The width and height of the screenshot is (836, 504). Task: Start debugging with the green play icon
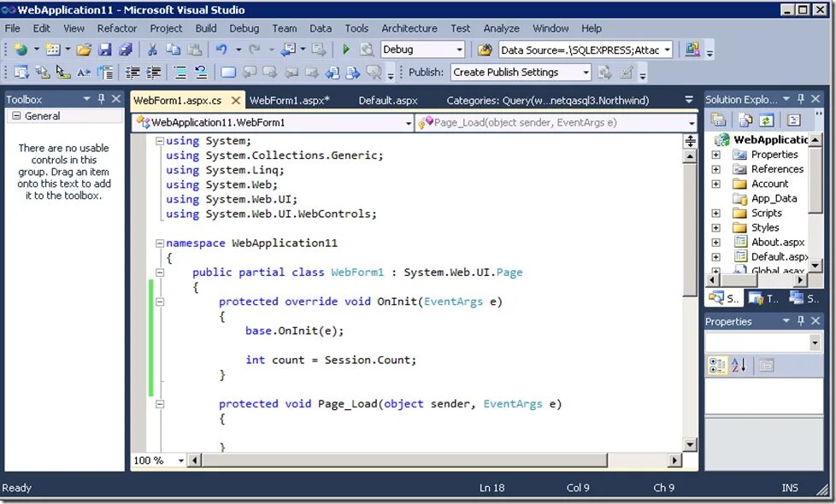coord(346,50)
